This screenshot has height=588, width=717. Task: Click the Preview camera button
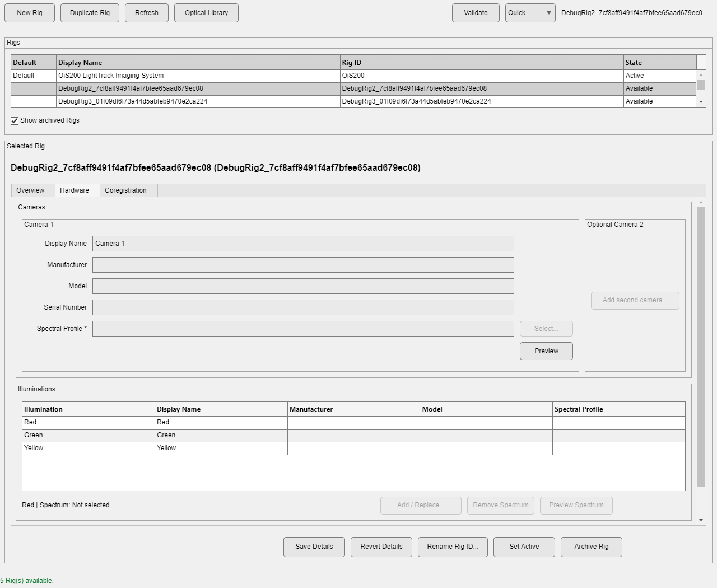pyautogui.click(x=546, y=351)
